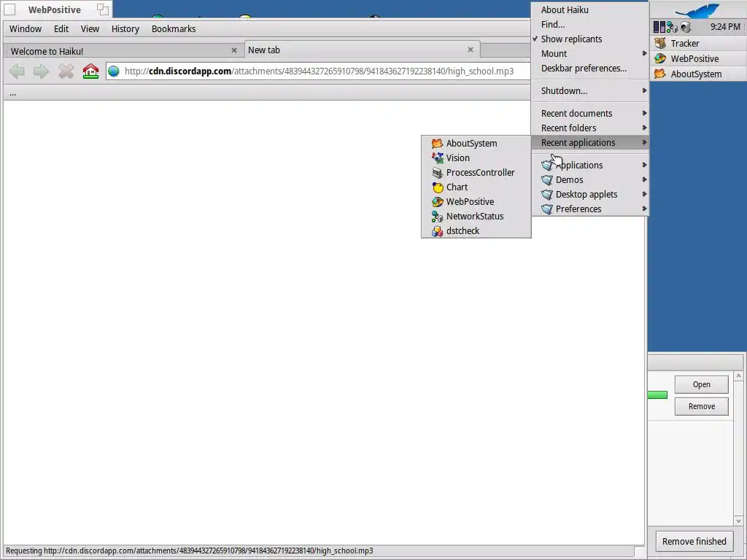Click the WebPositive window close box
The height and width of the screenshot is (560, 747).
pos(9,9)
